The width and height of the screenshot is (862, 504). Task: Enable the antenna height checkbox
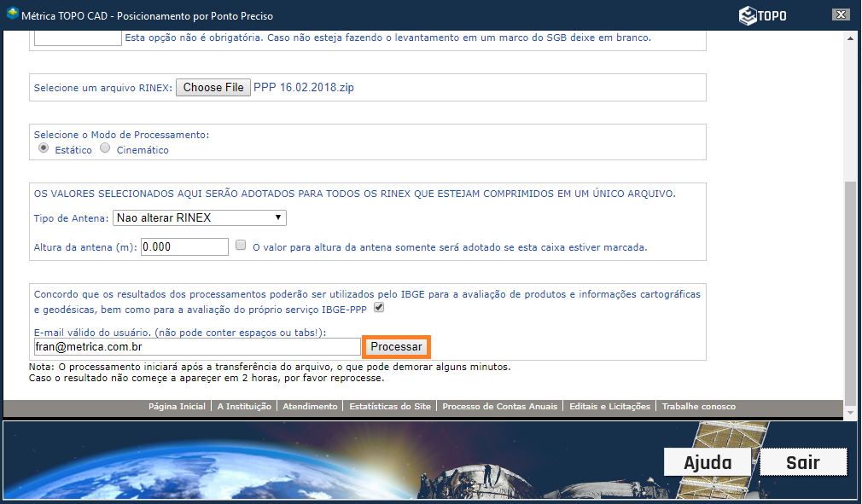[x=241, y=246]
